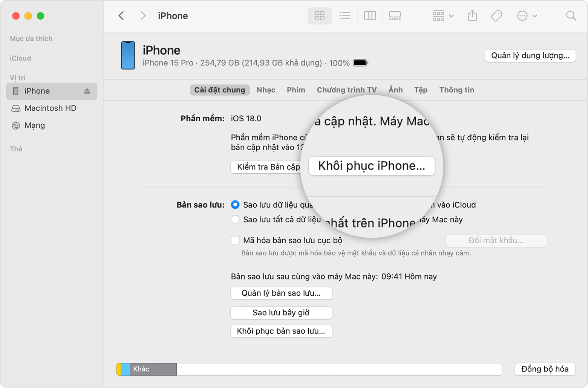Viewport: 588px width, 388px height.
Task: Minimize window with yellow button
Action: click(28, 16)
